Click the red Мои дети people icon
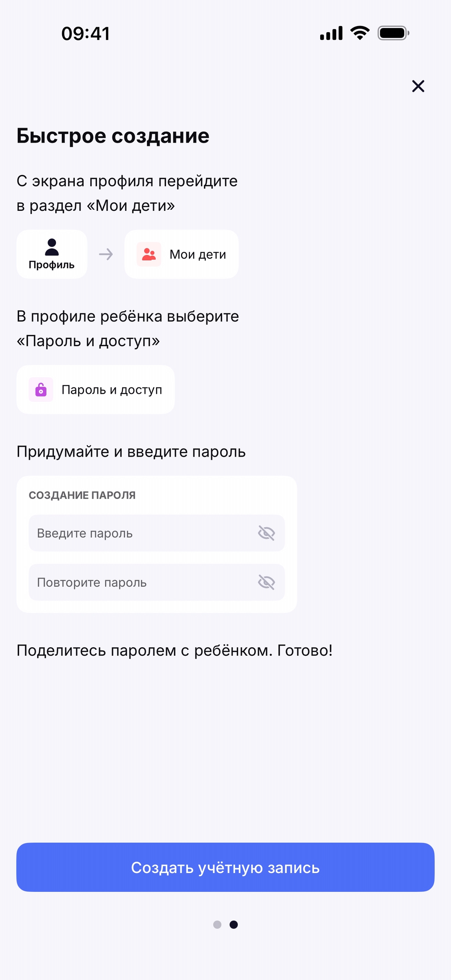451x980 pixels. [x=149, y=254]
